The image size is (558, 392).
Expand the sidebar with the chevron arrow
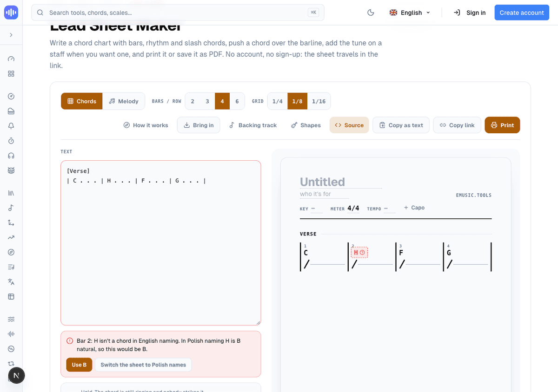(11, 35)
